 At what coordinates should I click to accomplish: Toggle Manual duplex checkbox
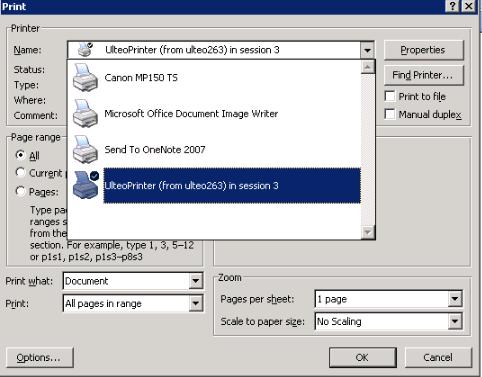(390, 114)
